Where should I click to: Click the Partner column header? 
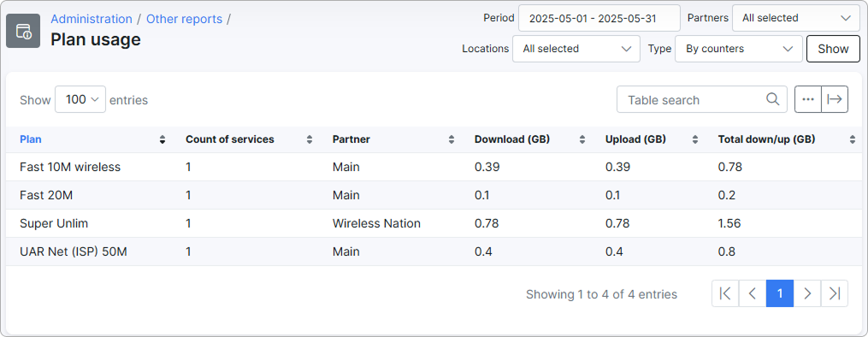351,139
